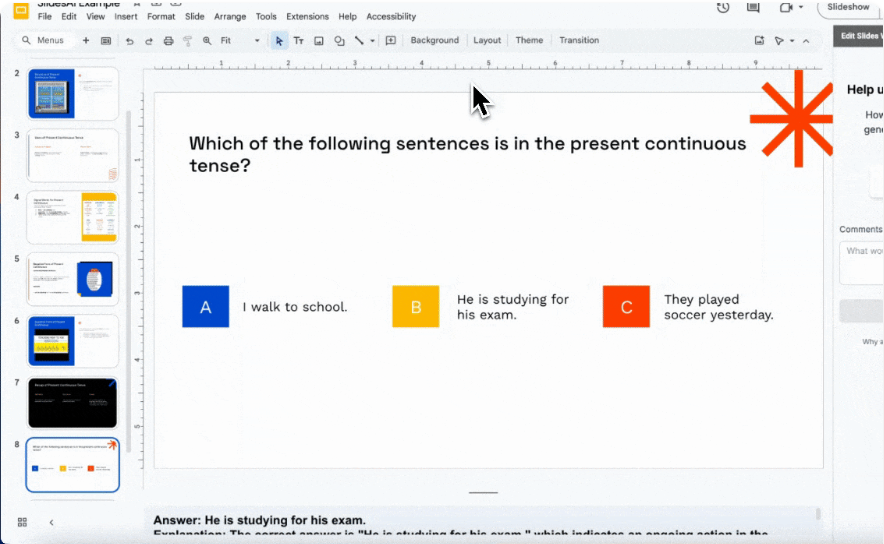This screenshot has width=884, height=544.
Task: Click the Slideshow button
Action: click(x=848, y=8)
